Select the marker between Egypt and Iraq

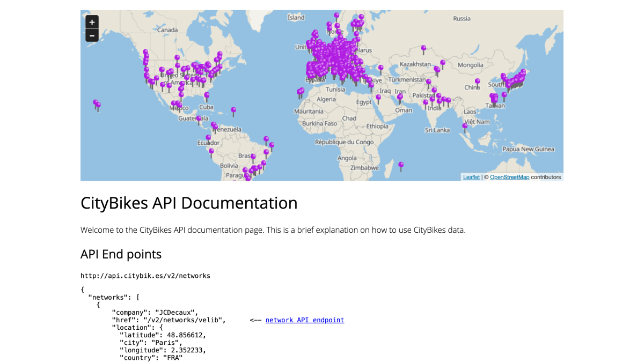tap(378, 100)
